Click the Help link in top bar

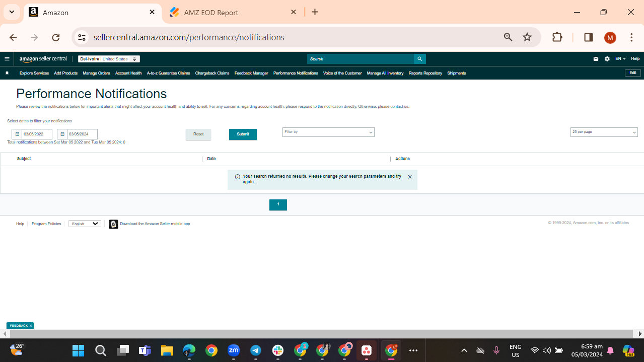[635, 59]
